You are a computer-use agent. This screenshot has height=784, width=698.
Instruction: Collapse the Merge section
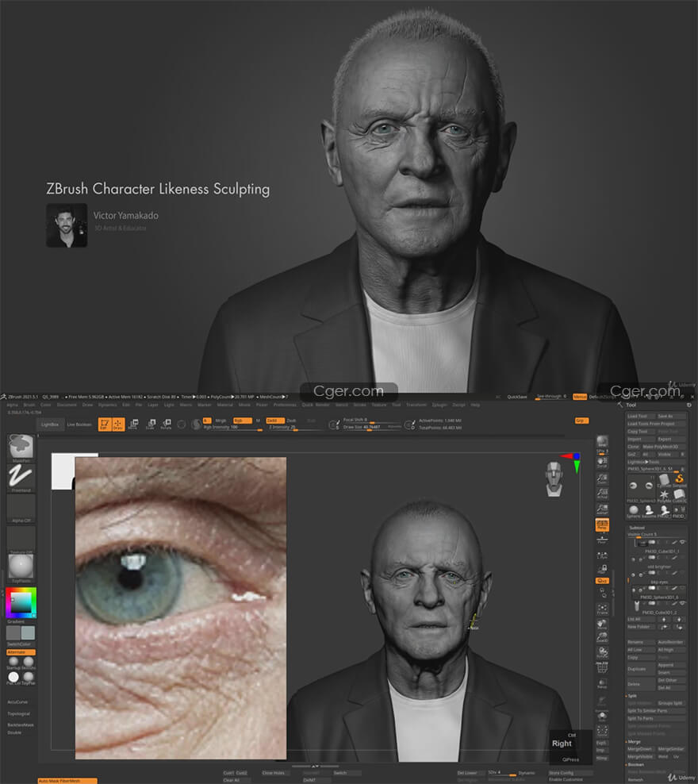tap(635, 741)
